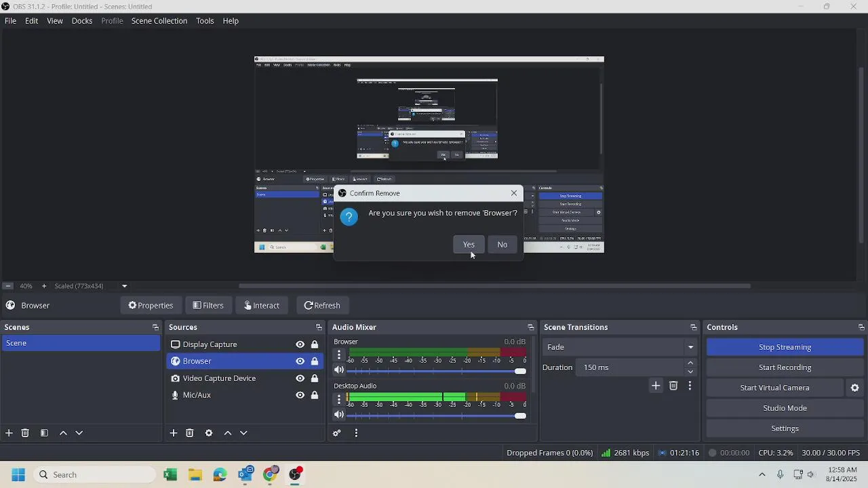
Task: Remove the configurable transition
Action: coord(673,386)
